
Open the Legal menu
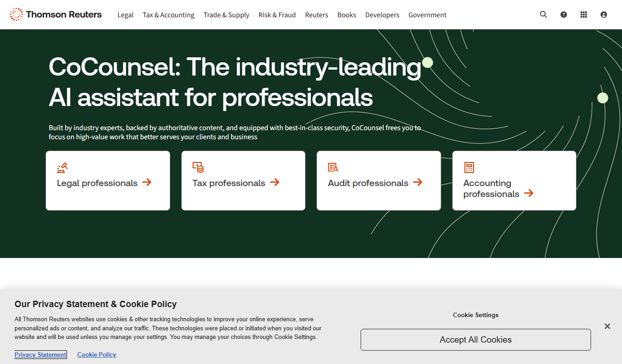(126, 15)
